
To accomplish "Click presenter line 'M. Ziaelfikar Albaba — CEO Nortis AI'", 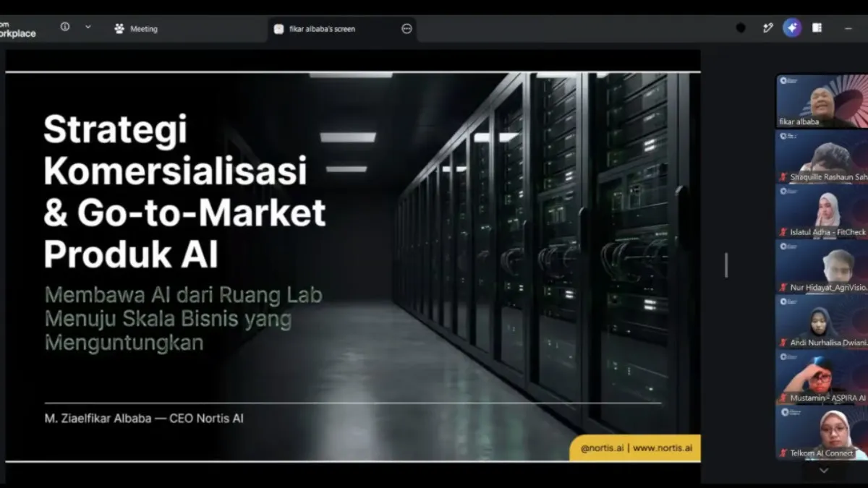I will (144, 419).
